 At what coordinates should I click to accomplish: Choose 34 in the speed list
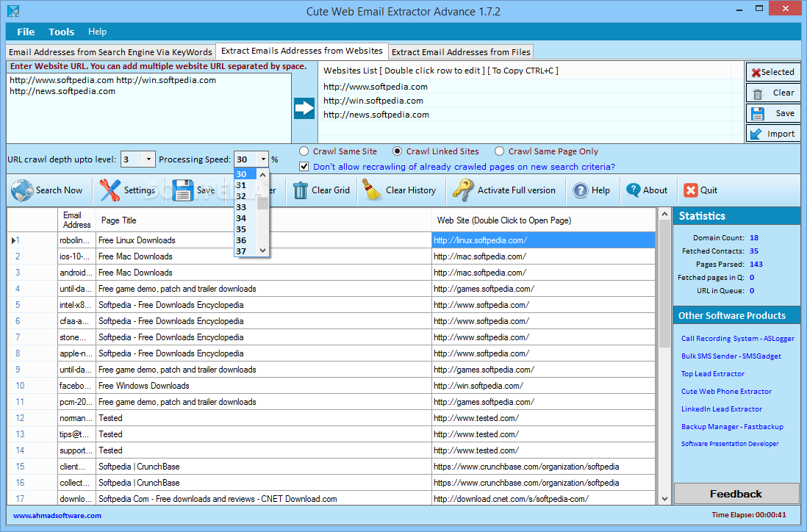click(x=245, y=218)
